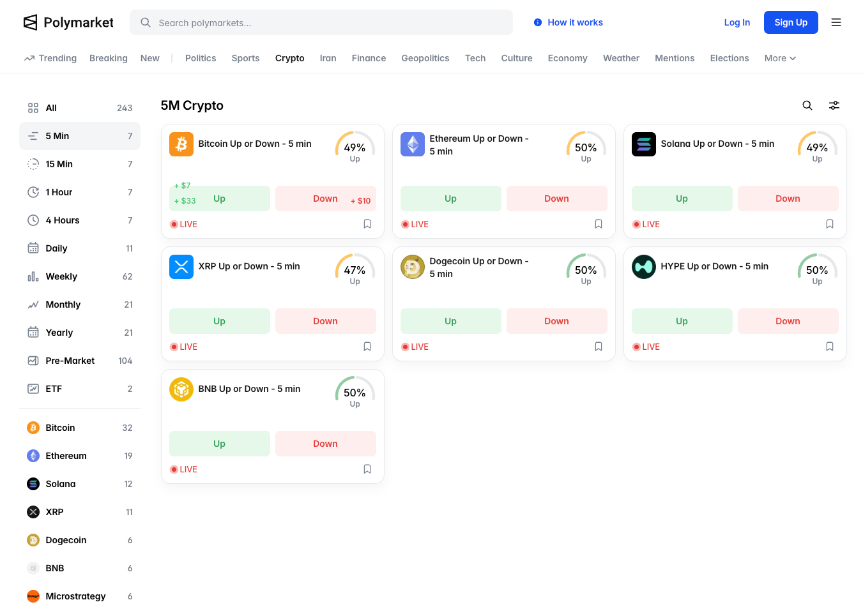Screen dimensions: 863x616
Task: Switch to the Sports category
Action: pos(245,58)
